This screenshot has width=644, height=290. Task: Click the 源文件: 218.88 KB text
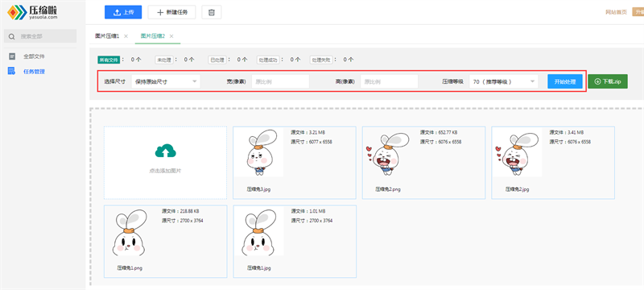180,211
